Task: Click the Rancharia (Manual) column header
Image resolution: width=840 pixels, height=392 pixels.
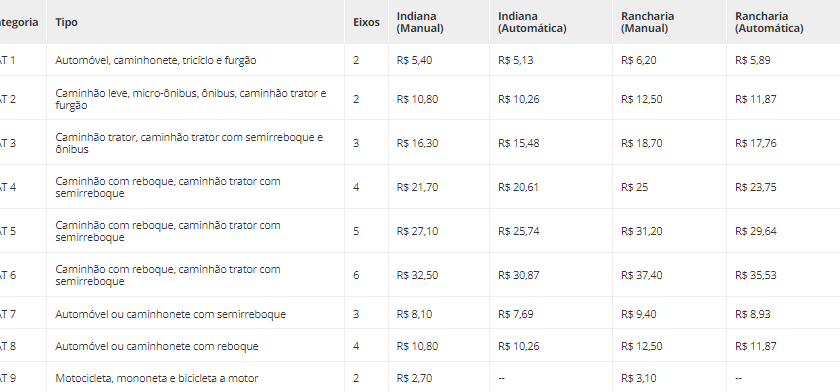Action: [647, 22]
